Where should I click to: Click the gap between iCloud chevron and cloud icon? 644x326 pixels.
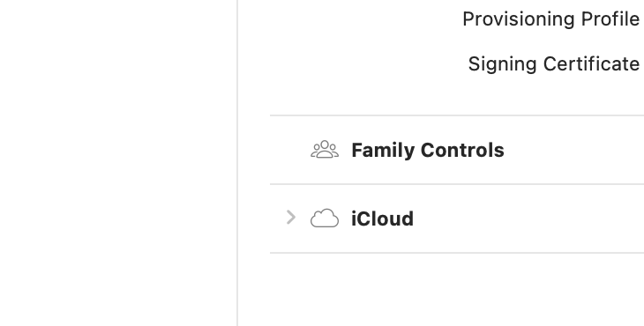click(x=303, y=219)
